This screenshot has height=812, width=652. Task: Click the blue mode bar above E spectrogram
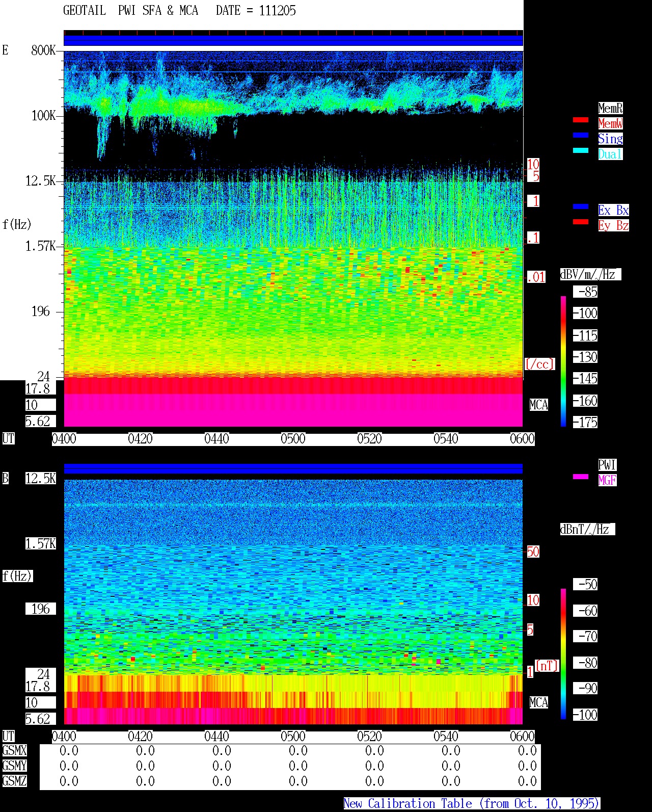pos(293,40)
